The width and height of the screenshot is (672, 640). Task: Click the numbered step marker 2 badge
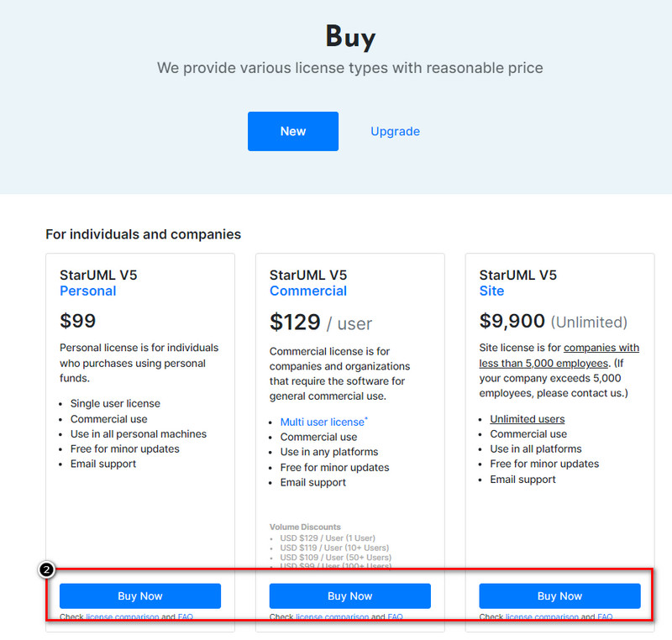[x=46, y=569]
